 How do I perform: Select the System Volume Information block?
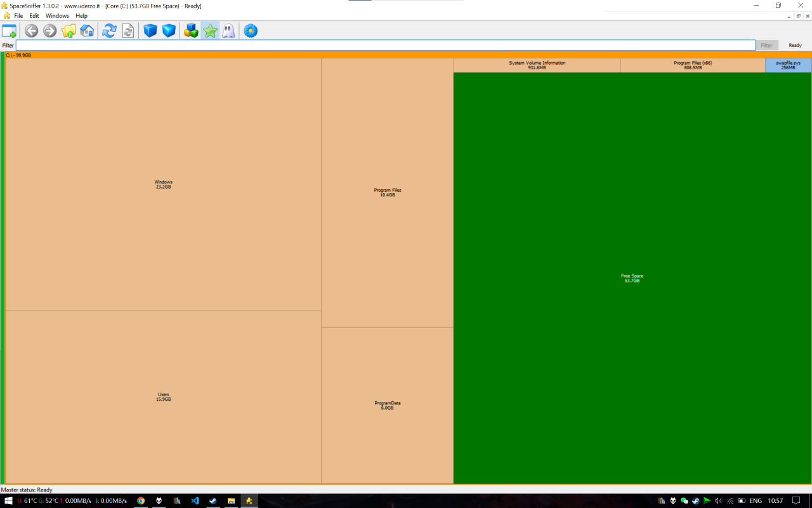(x=537, y=65)
